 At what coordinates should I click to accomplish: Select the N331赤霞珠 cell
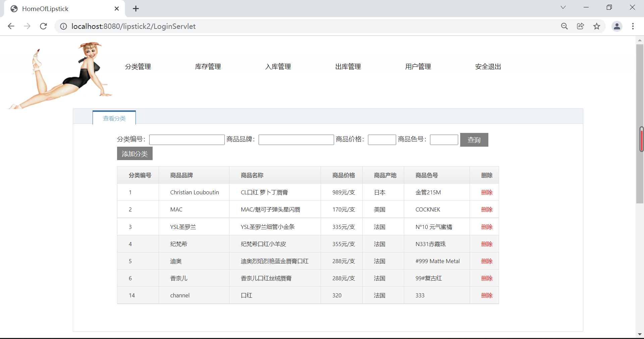tap(437, 244)
